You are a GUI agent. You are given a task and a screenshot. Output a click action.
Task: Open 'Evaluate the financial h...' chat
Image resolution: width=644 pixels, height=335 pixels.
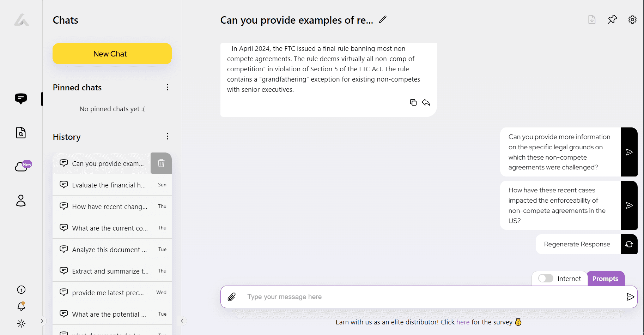tap(112, 185)
